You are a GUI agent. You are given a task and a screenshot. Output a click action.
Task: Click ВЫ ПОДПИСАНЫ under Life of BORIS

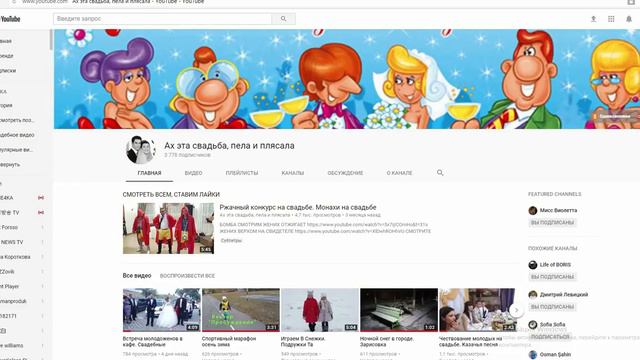click(x=552, y=277)
